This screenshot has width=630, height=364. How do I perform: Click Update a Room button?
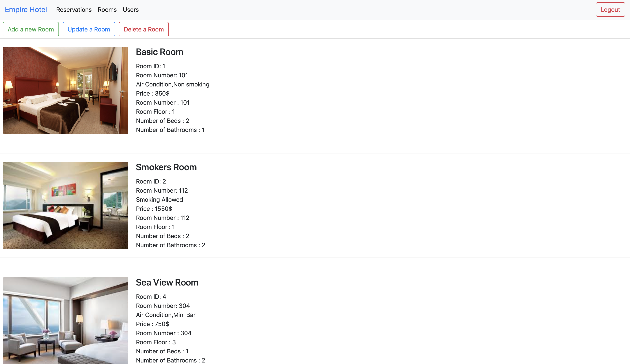pos(89,29)
